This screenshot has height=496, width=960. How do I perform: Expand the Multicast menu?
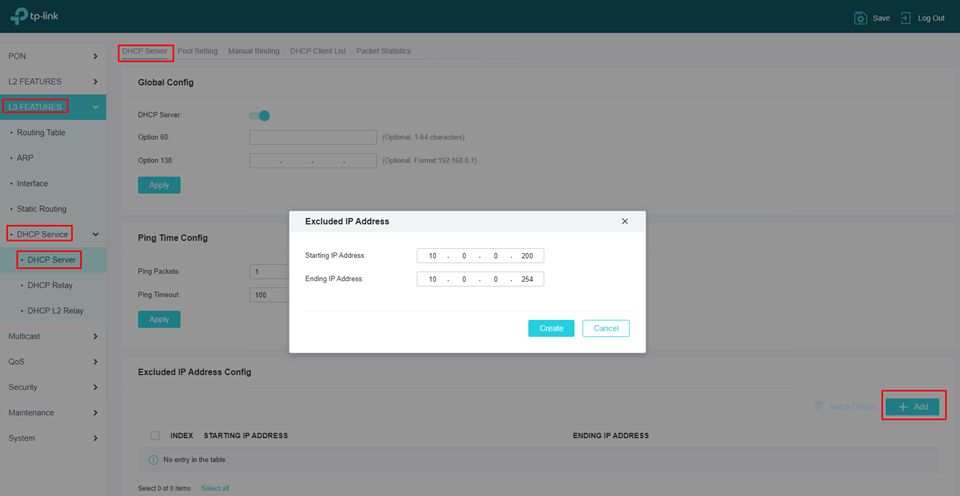[x=95, y=336]
